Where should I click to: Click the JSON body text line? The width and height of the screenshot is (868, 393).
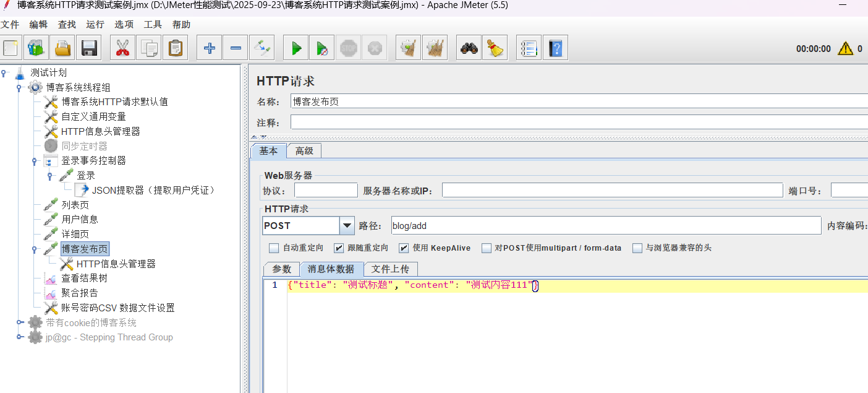413,285
